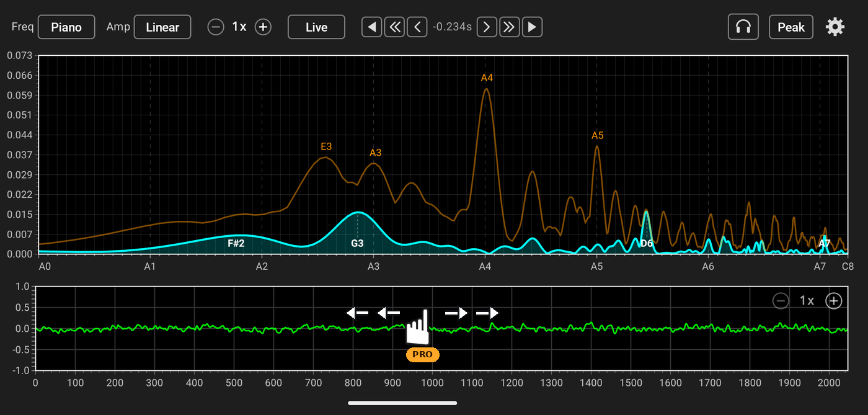Viewport: 868px width, 415px height.
Task: Select the F#2 note marker
Action: [236, 244]
